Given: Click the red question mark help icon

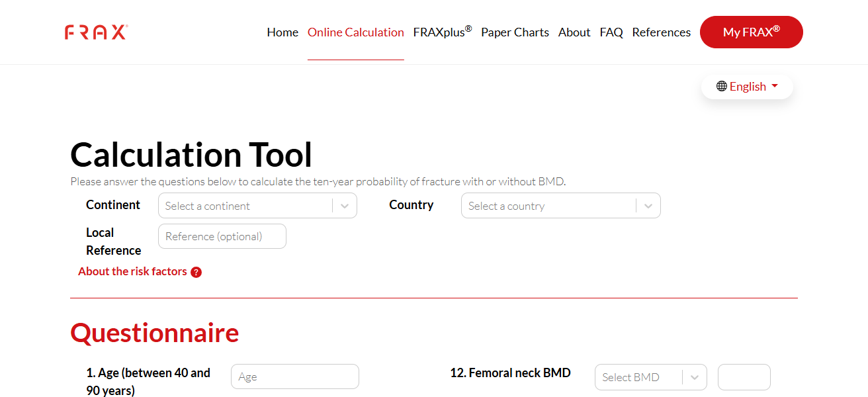Looking at the screenshot, I should (196, 272).
